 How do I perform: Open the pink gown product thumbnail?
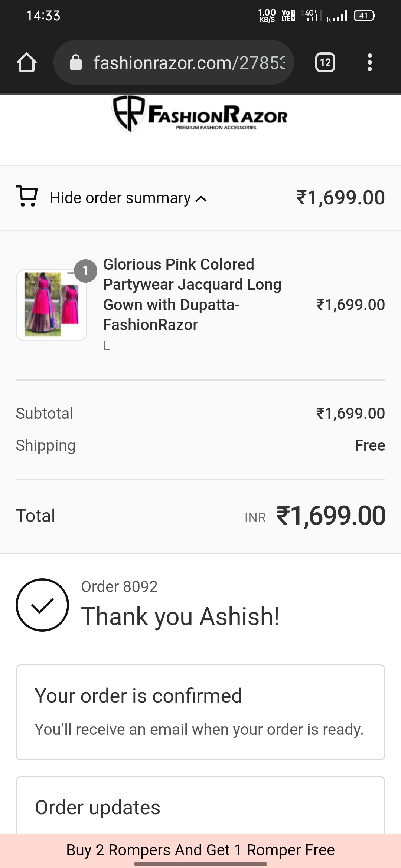51,305
